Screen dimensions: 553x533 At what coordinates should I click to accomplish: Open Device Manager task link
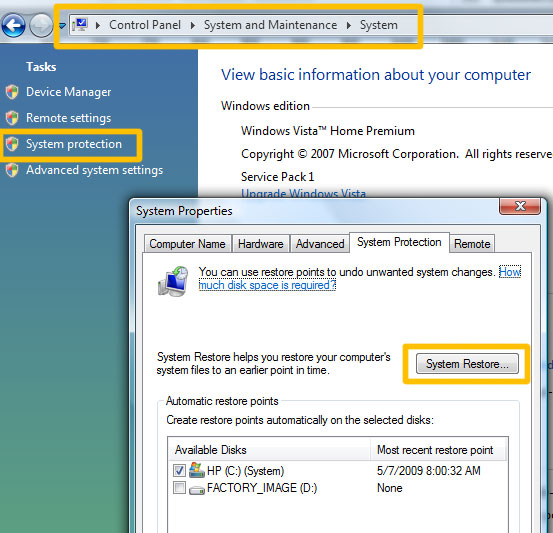[68, 92]
